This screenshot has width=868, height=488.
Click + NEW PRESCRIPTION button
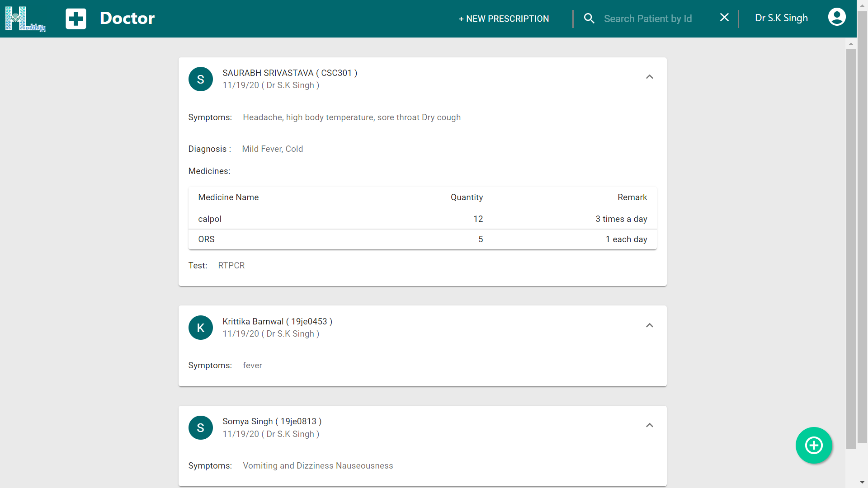coord(504,19)
